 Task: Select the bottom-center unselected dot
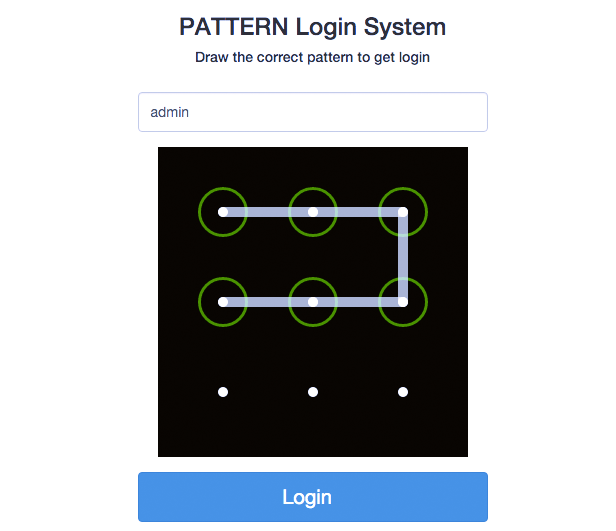[313, 392]
